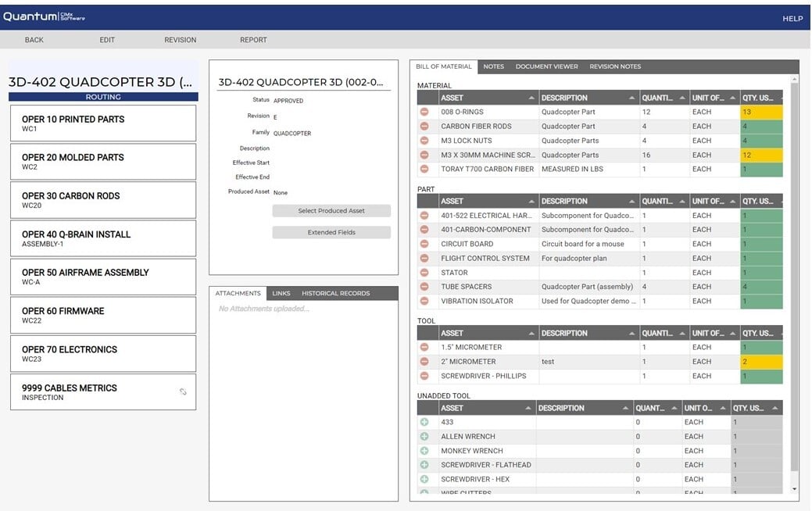Add MONKEY WRENCH to the tool list
The width and height of the screenshot is (812, 511).
[x=424, y=451]
